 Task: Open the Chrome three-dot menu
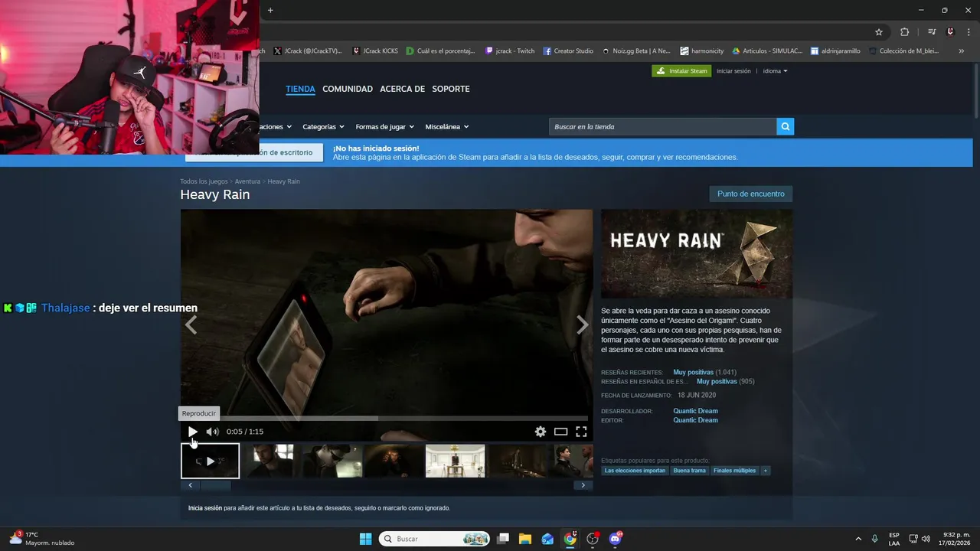click(x=968, y=32)
